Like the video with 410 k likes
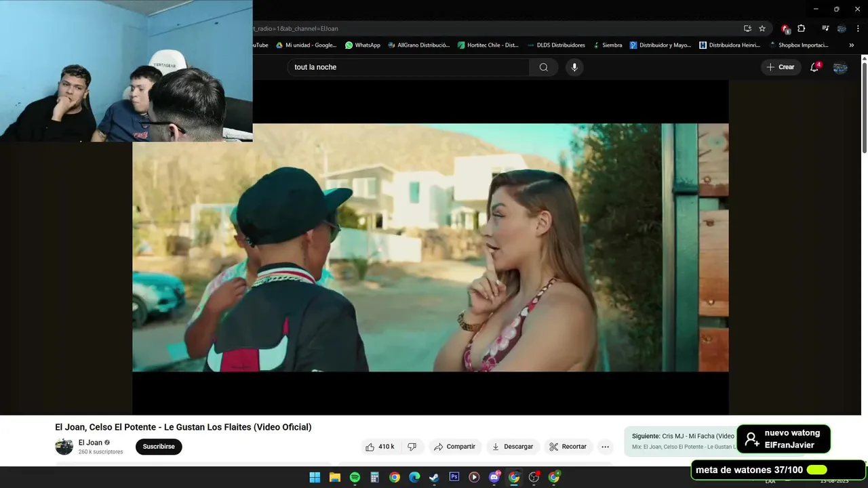 tap(380, 447)
